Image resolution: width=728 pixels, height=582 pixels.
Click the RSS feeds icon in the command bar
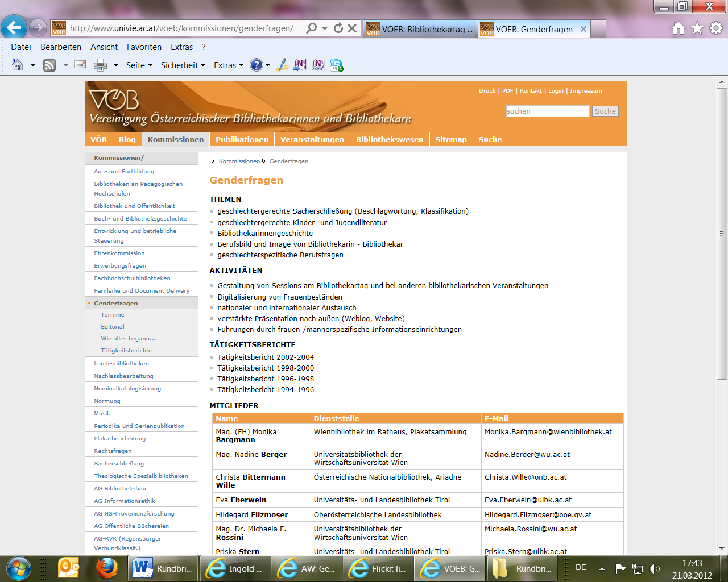point(50,65)
